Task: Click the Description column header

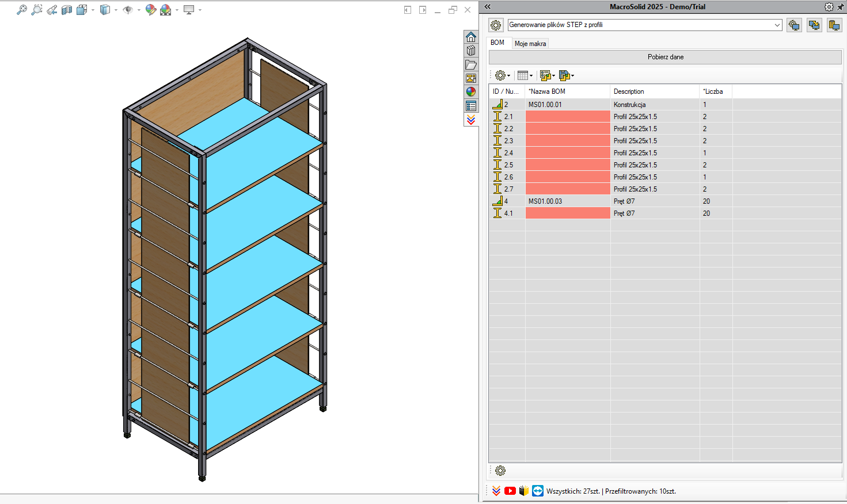Action: pyautogui.click(x=655, y=91)
